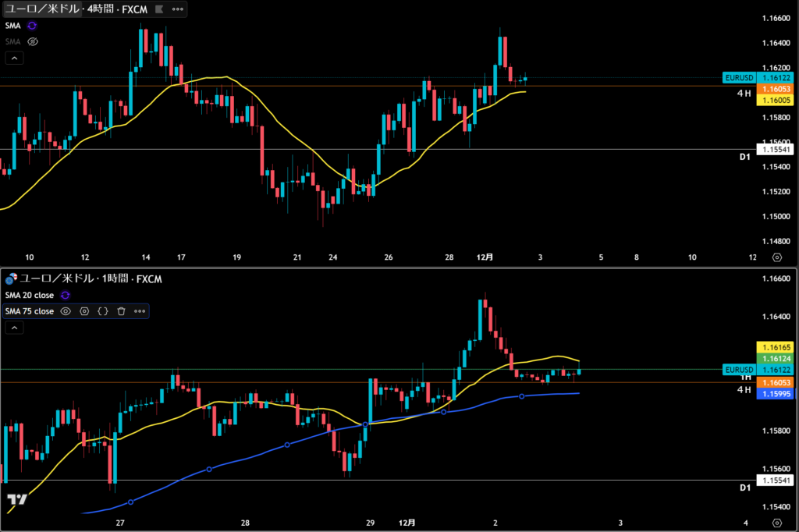Open the more options menu in top chart header

(x=178, y=9)
